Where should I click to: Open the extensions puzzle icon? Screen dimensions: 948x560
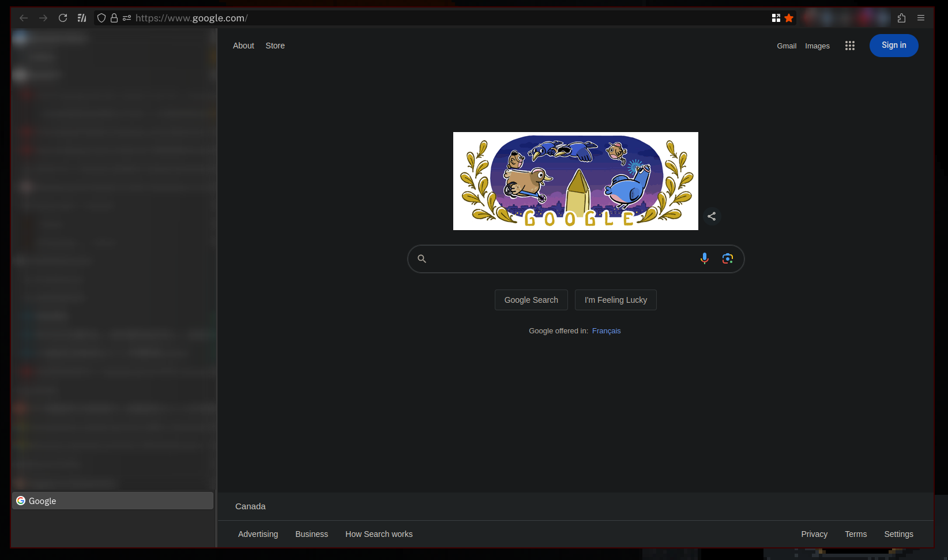(901, 18)
